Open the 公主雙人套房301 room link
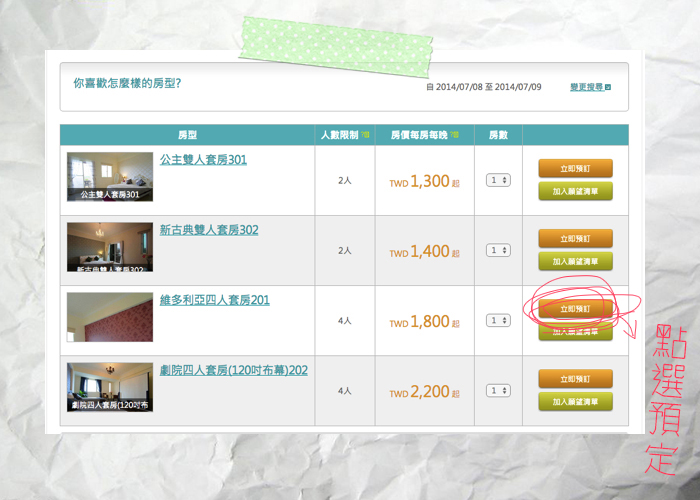The height and width of the screenshot is (500, 700). click(x=203, y=159)
